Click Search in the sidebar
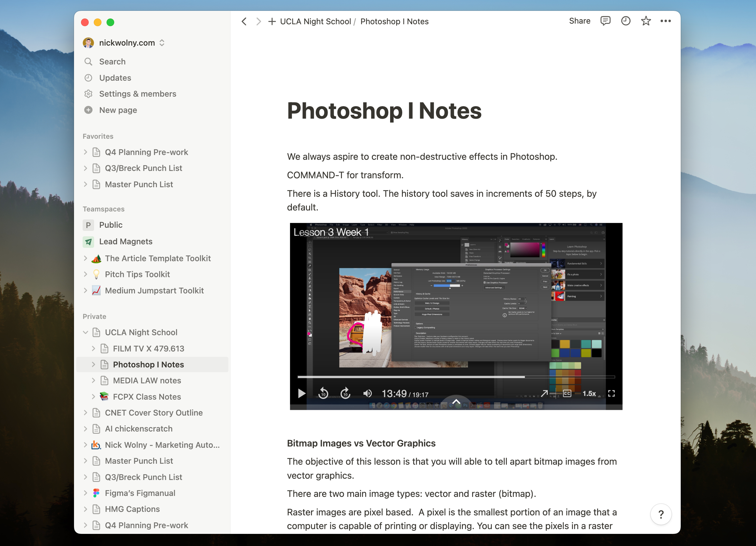The width and height of the screenshot is (756, 546). pyautogui.click(x=112, y=62)
